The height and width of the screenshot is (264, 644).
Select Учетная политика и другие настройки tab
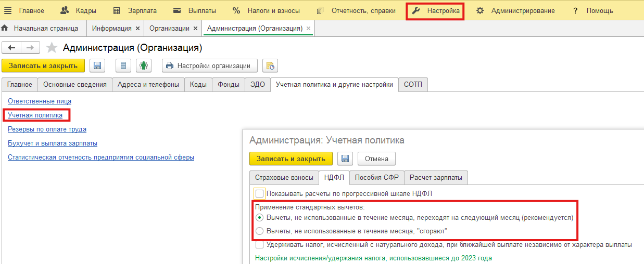click(x=335, y=85)
